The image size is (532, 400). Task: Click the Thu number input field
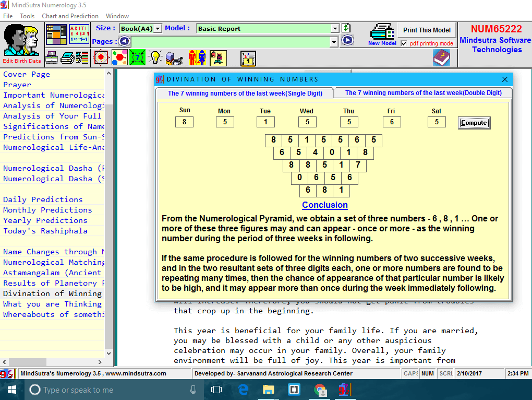[349, 122]
